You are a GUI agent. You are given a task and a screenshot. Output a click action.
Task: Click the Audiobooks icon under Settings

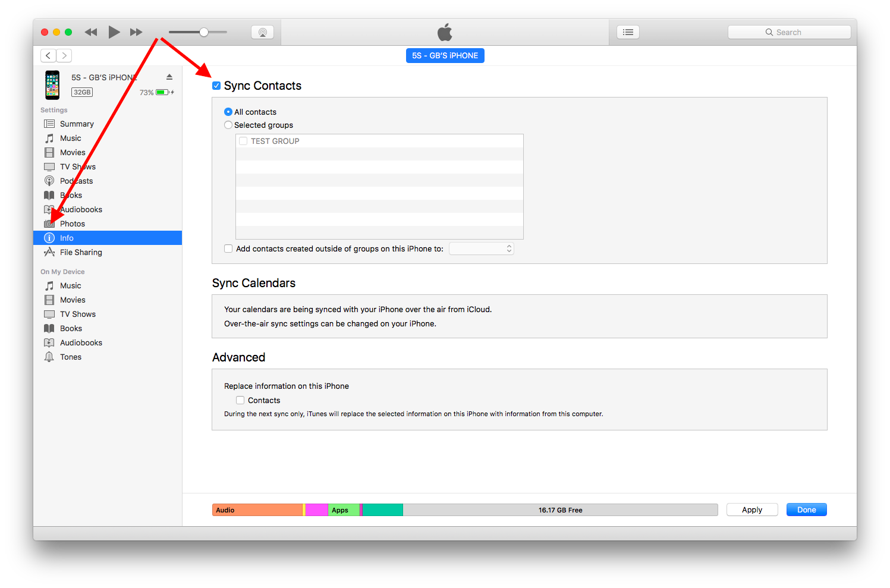(x=49, y=209)
